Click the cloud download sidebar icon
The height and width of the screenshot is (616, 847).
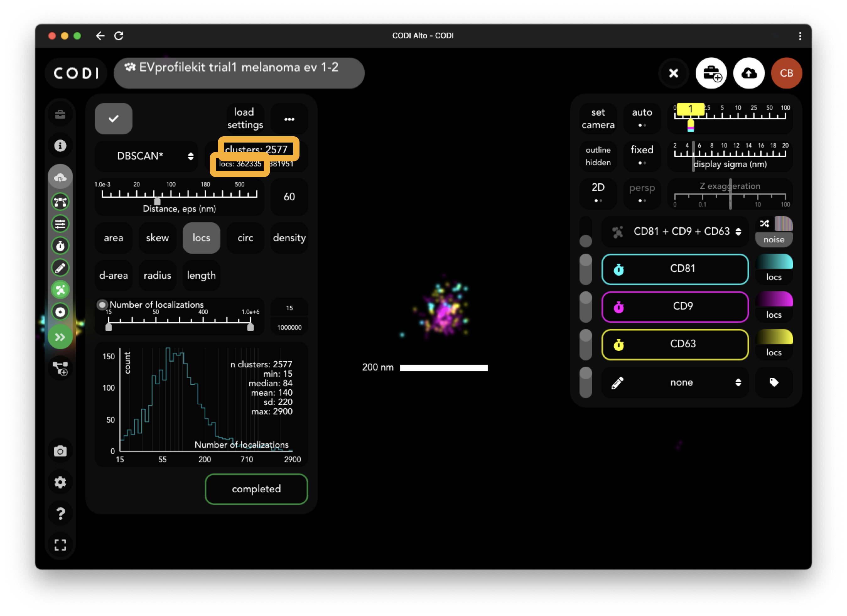point(60,177)
